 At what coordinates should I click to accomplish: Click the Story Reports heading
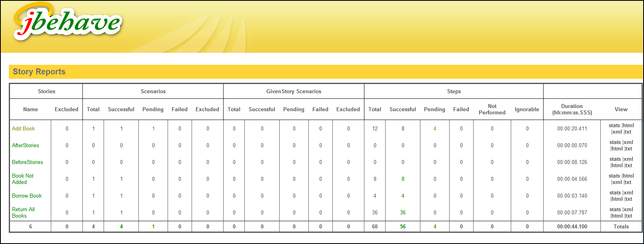pyautogui.click(x=39, y=72)
